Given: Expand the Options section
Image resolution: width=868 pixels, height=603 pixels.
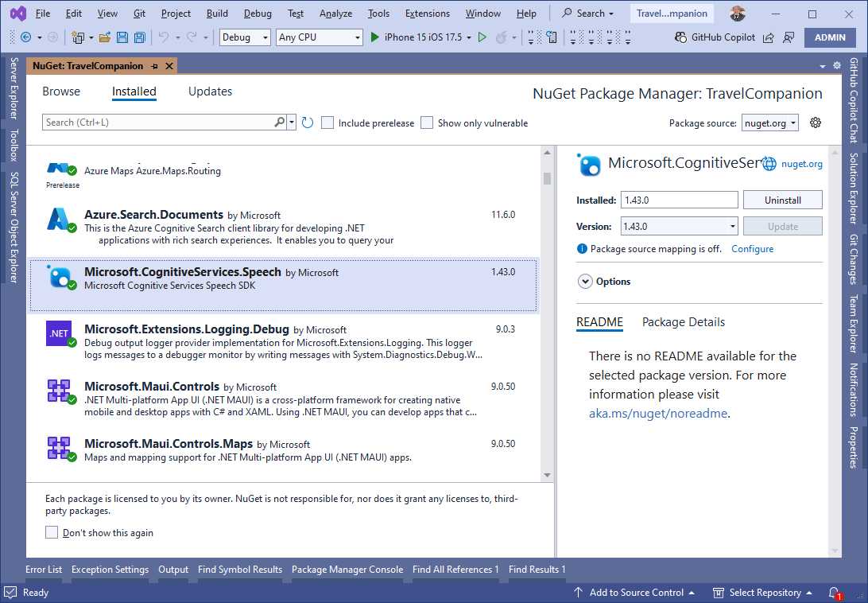Looking at the screenshot, I should (x=585, y=282).
